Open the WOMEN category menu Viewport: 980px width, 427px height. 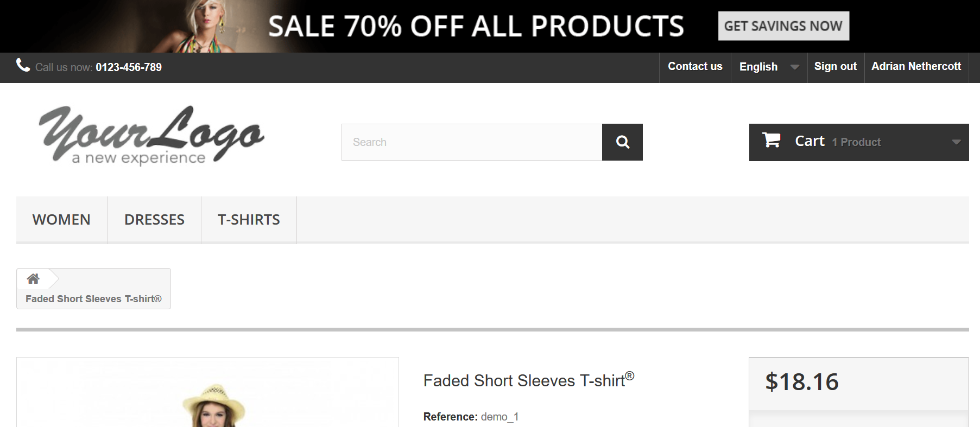click(x=61, y=220)
